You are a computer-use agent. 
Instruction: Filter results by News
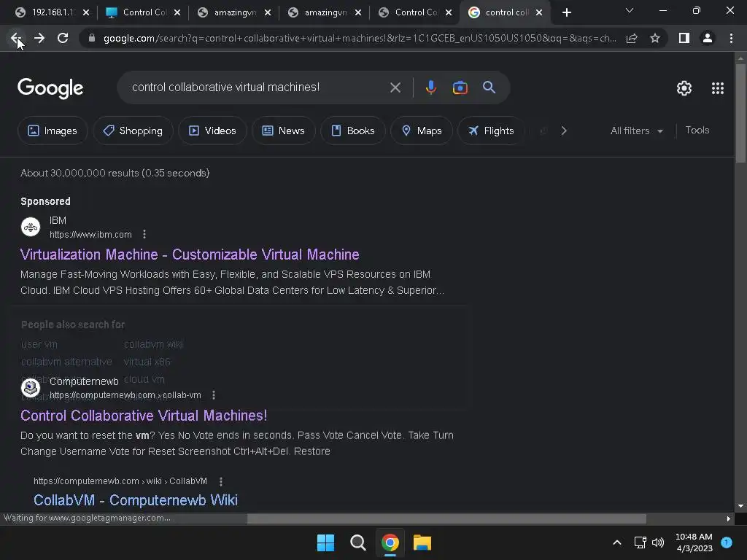click(x=284, y=131)
